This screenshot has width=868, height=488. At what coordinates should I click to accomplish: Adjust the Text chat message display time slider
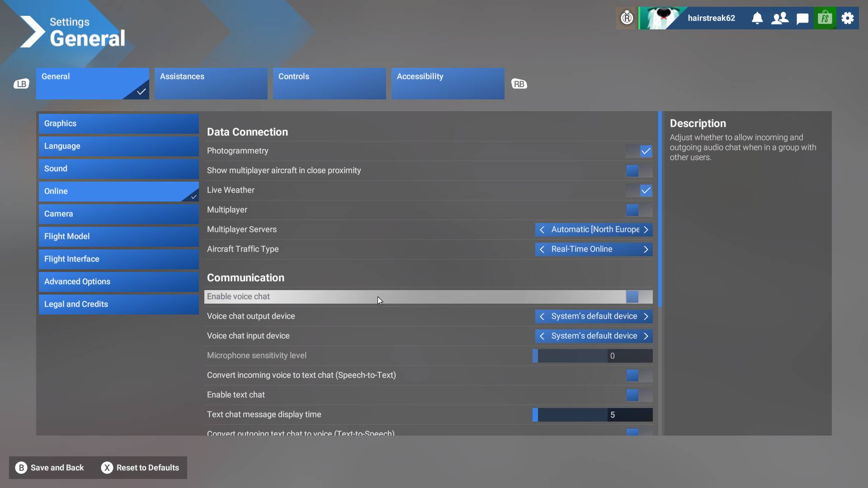[592, 415]
